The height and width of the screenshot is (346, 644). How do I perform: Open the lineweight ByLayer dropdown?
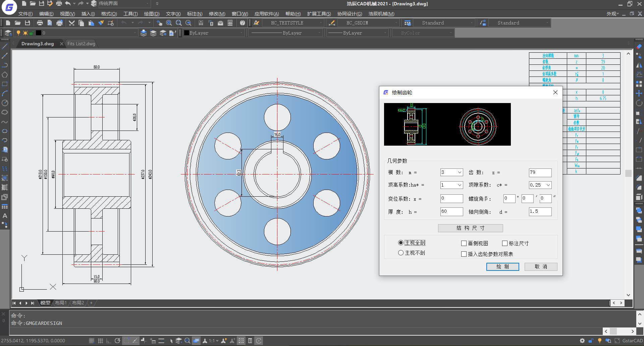tap(358, 33)
